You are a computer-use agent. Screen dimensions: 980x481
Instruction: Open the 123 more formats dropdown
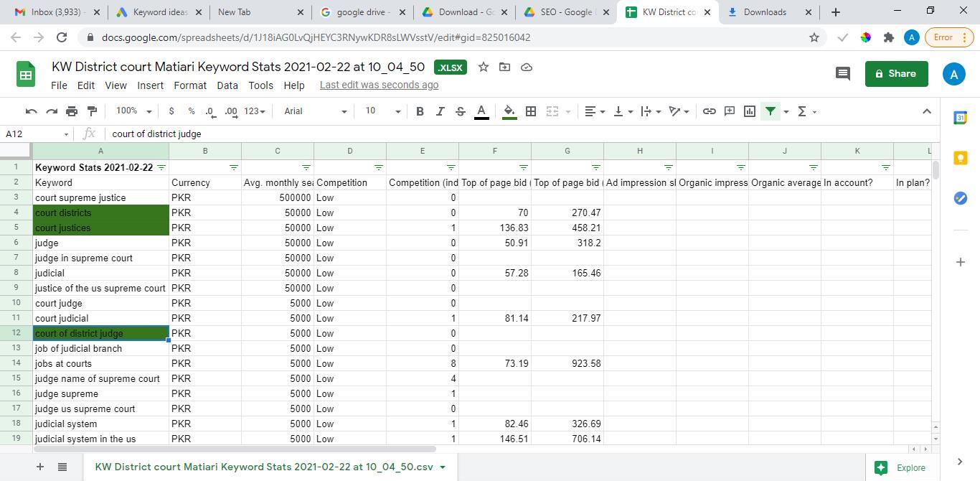pyautogui.click(x=255, y=111)
